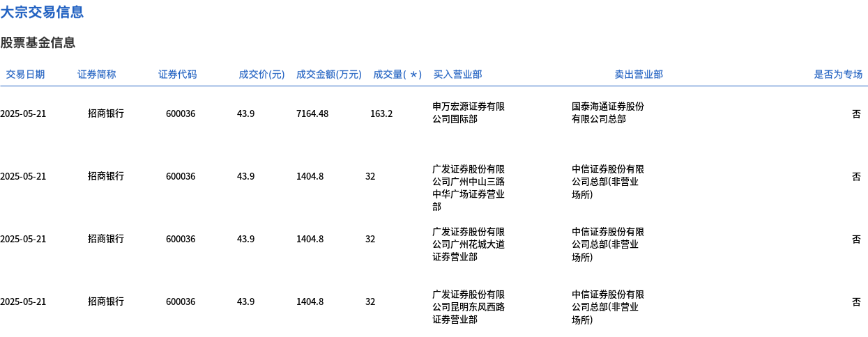Click the 卖出营业部 column header
868x337 pixels.
[639, 75]
